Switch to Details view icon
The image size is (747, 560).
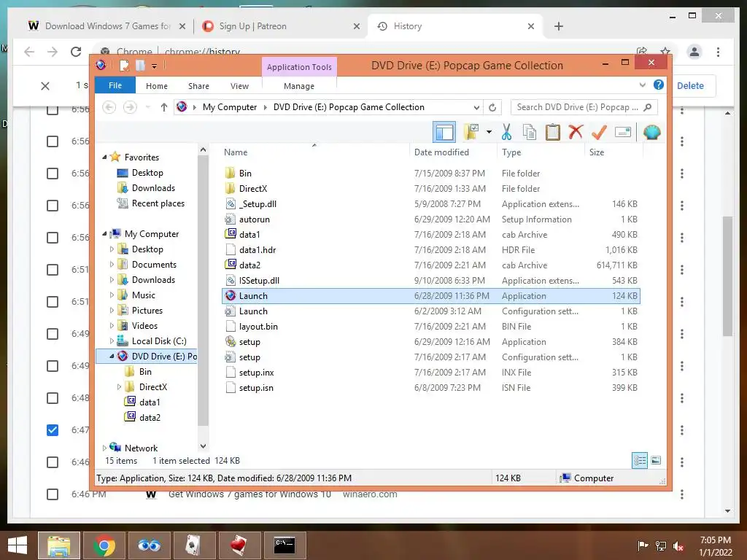640,461
